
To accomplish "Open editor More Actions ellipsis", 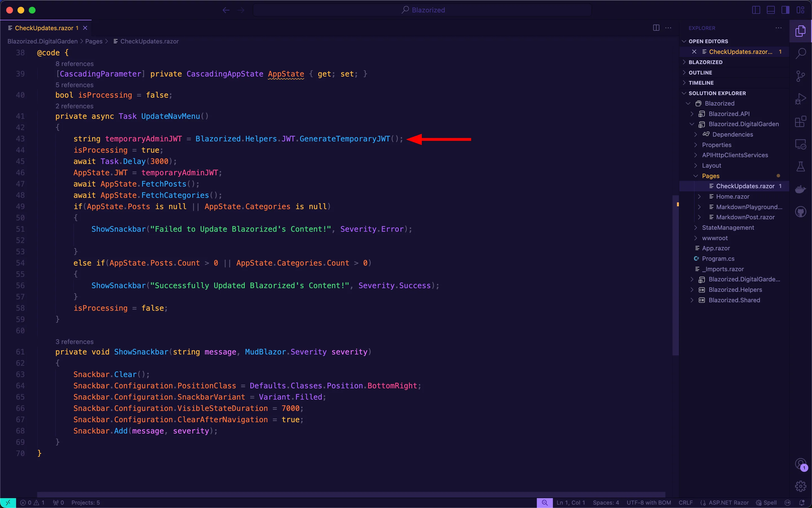I will 668,28.
